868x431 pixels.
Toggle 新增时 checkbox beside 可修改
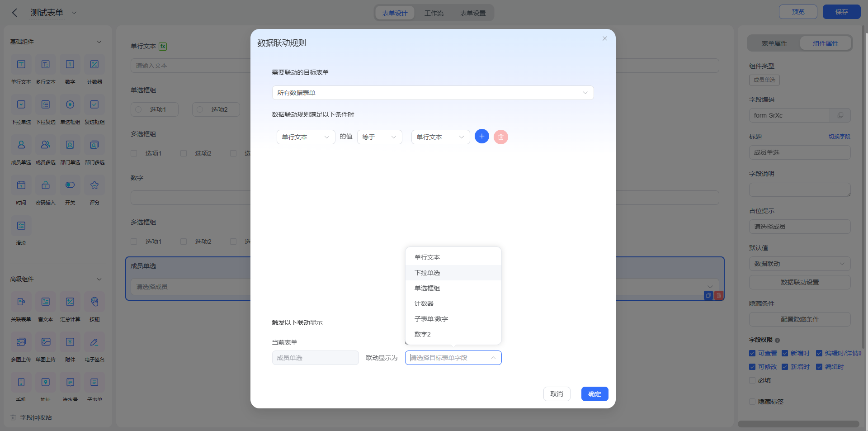click(785, 367)
